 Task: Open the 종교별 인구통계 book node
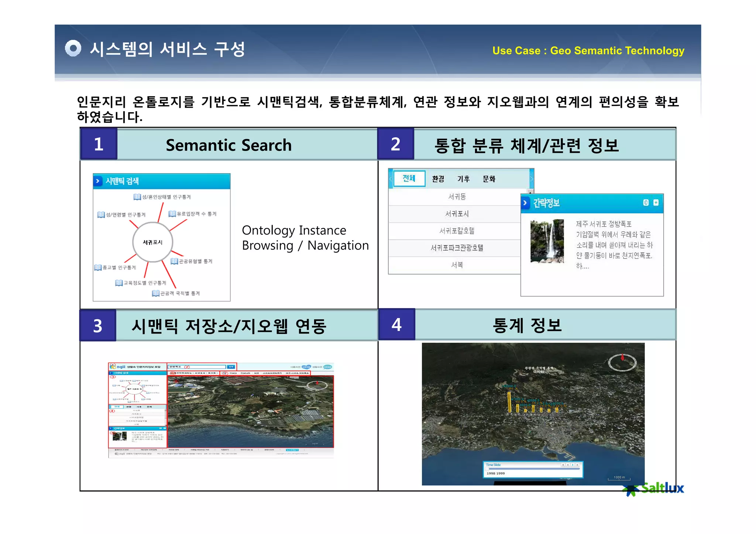point(115,268)
